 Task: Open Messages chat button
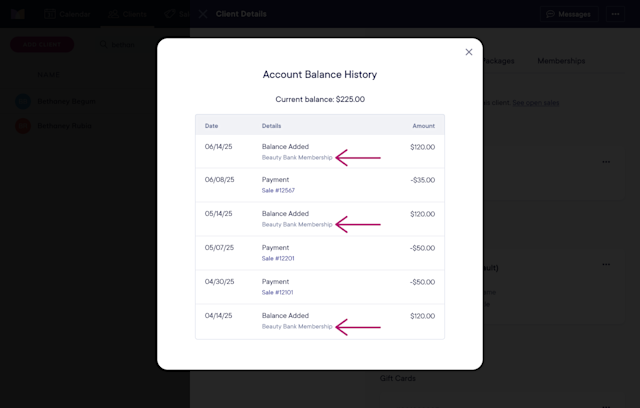pyautogui.click(x=569, y=14)
